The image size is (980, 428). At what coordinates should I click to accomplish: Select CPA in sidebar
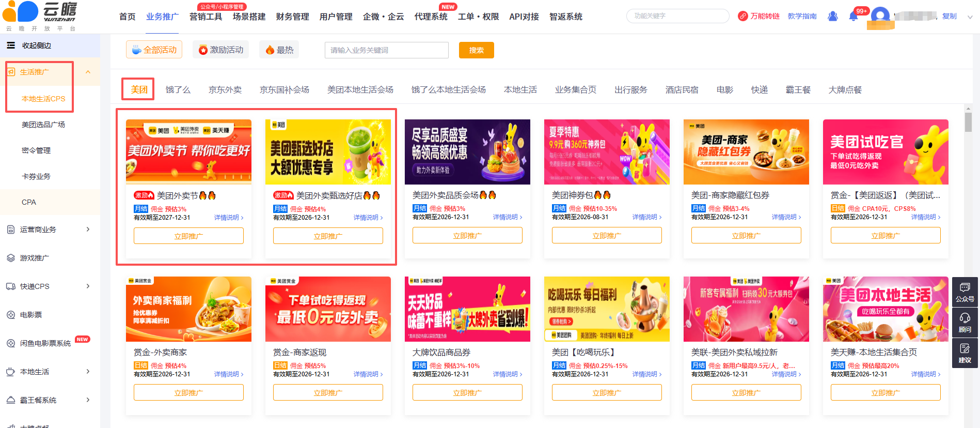click(29, 202)
